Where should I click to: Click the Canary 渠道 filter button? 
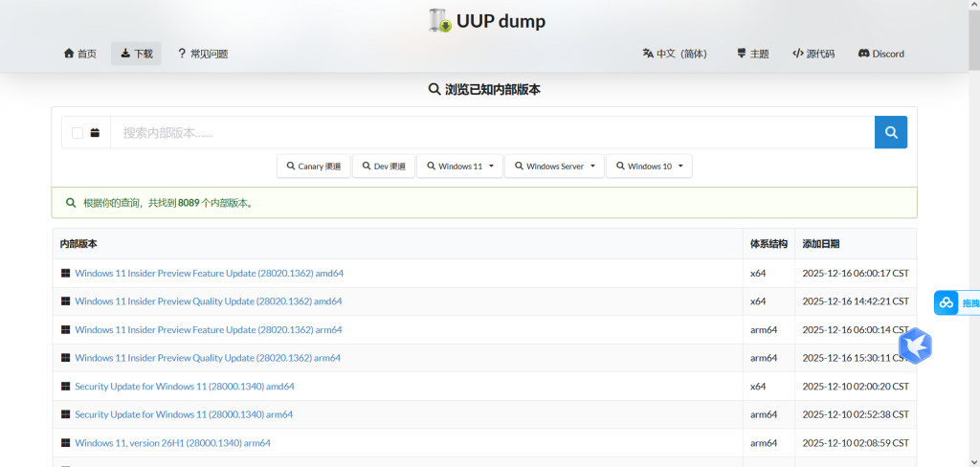pyautogui.click(x=313, y=167)
